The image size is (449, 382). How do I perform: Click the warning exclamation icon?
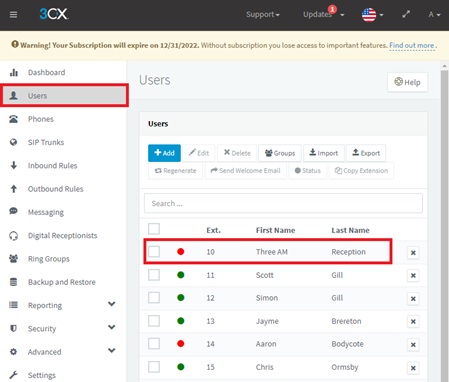[x=15, y=44]
